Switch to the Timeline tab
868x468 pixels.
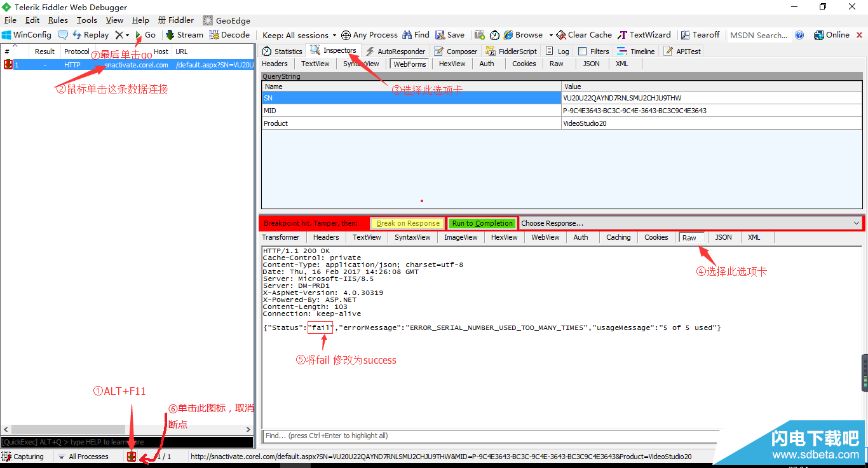pos(637,52)
